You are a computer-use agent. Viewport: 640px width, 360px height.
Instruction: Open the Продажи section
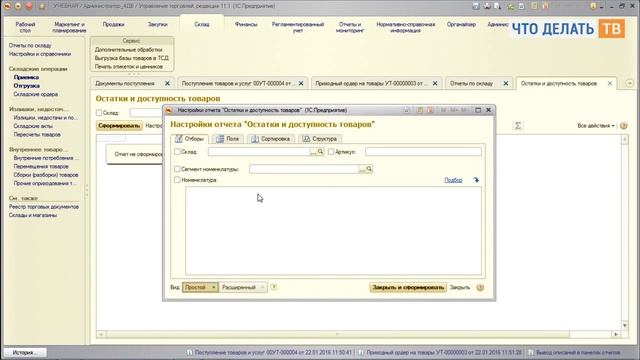coord(113,24)
